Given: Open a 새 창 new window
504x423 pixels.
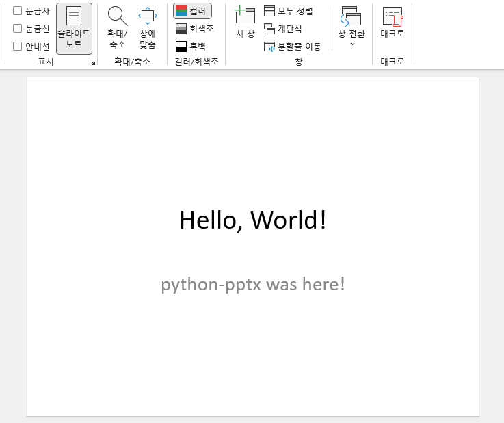Looking at the screenshot, I should (246, 22).
